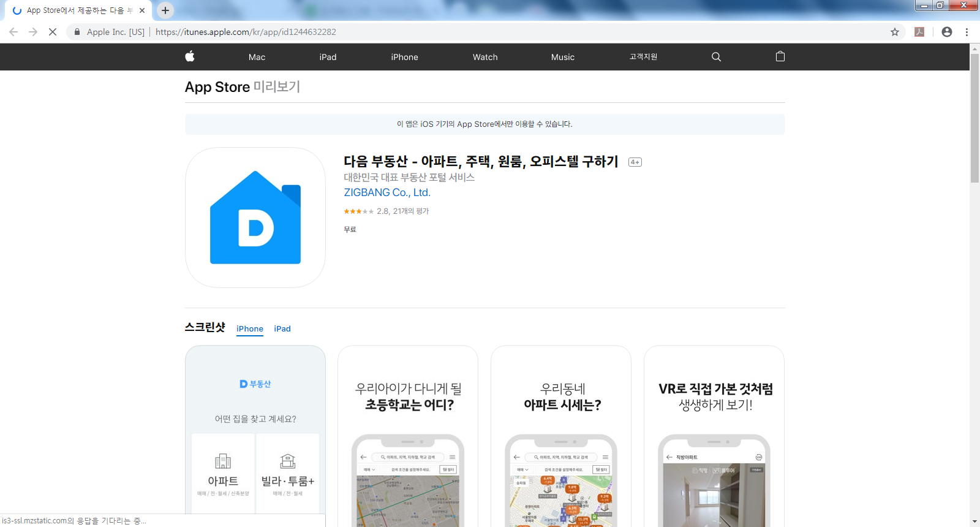The height and width of the screenshot is (527, 980).
Task: Click the 빌라·투룸+ tile in first screenshot
Action: point(287,474)
